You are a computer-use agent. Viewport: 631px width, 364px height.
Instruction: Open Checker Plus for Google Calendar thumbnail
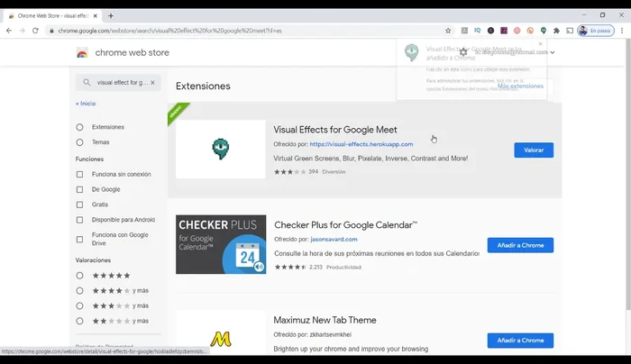[221, 244]
